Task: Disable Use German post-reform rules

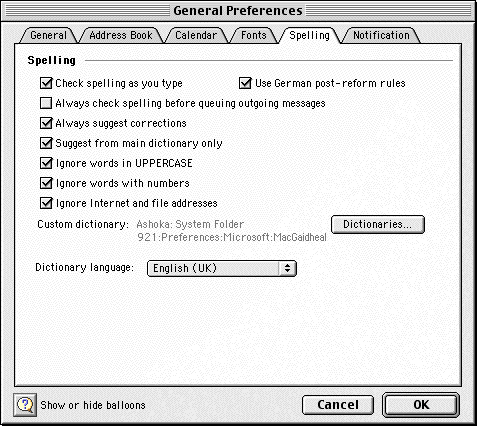Action: 245,83
